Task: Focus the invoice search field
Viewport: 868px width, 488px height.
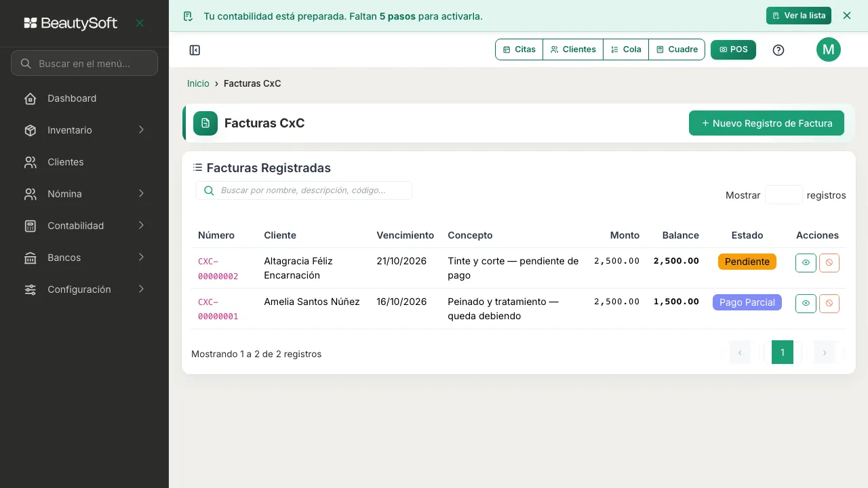Action: 304,190
